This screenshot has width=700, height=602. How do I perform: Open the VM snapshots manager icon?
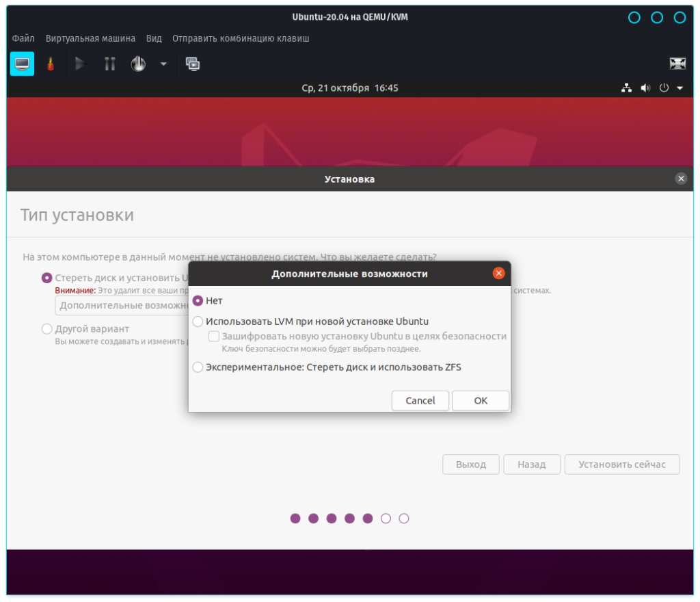193,64
